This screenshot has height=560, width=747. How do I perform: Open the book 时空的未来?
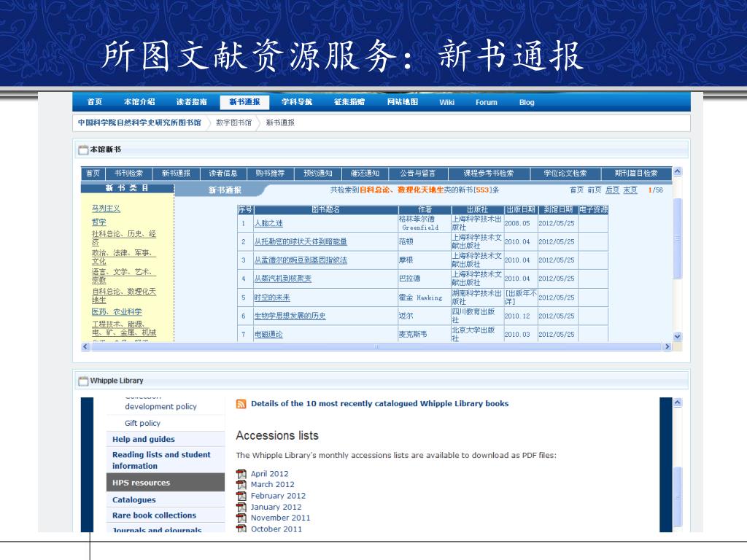click(272, 297)
